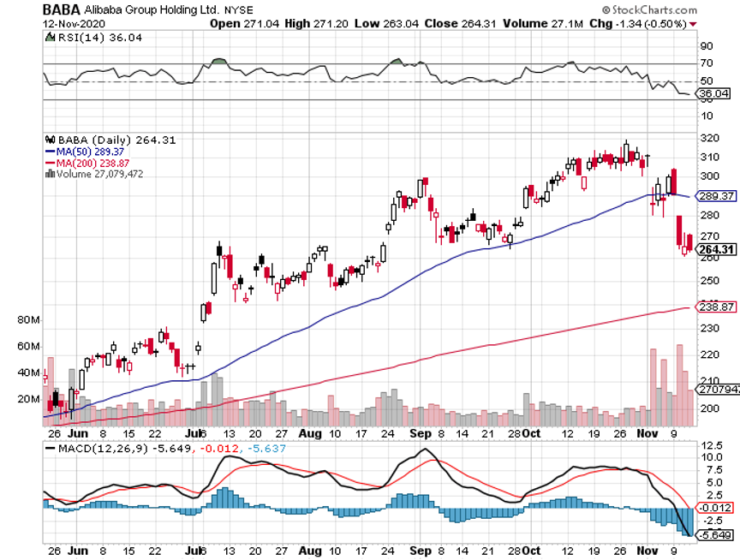Click the BABA ticker symbol title

point(61,9)
